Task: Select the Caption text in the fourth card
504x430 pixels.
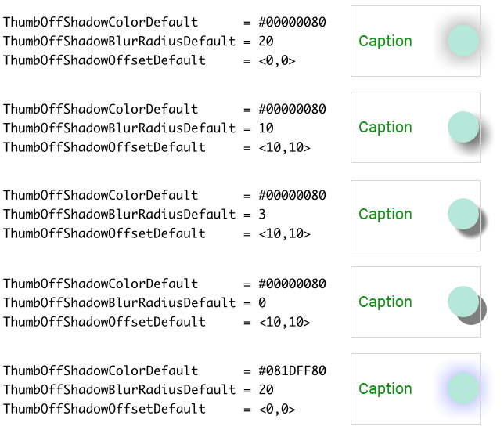Action: point(385,302)
